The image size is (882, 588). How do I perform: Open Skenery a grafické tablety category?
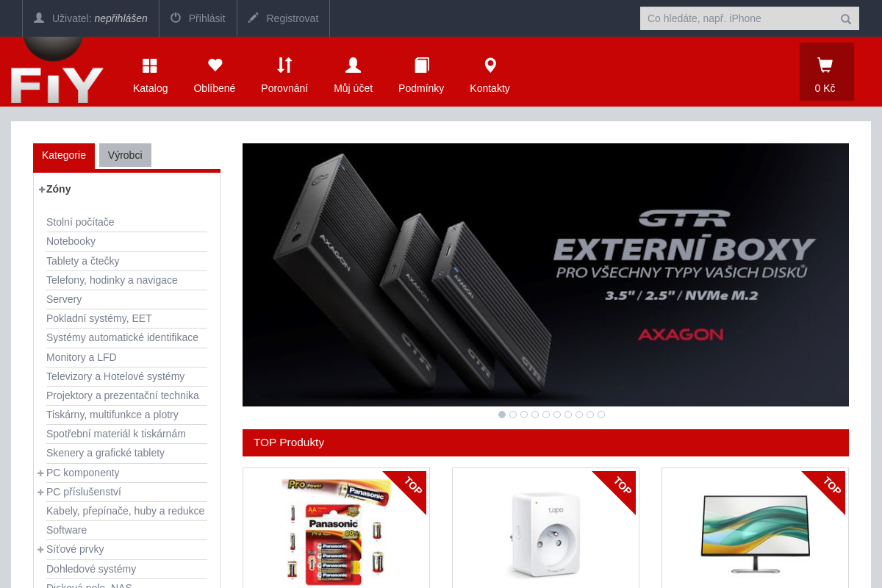[x=105, y=453]
